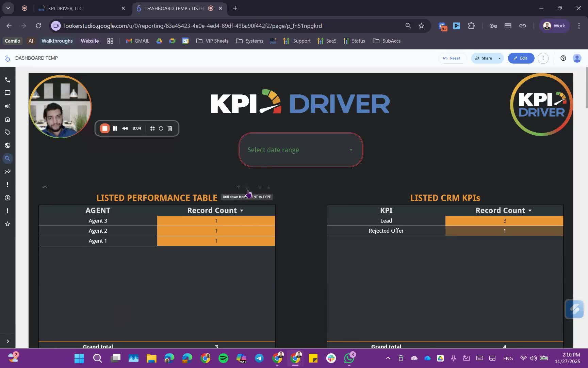This screenshot has width=588, height=368.
Task: Select the Lead KPI row
Action: coord(445,221)
